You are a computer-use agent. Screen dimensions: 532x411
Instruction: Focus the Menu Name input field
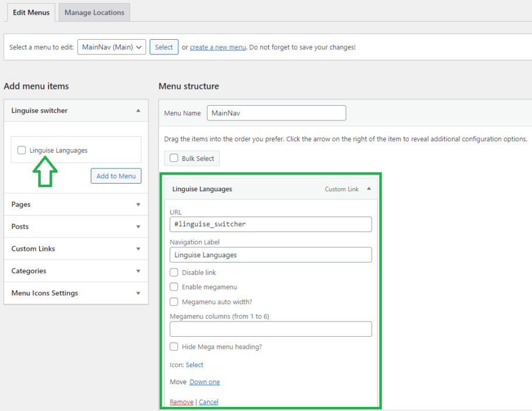pos(277,113)
